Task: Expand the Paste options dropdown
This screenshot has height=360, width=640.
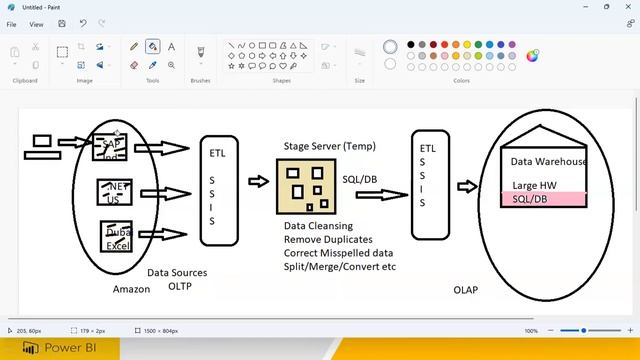Action: click(x=15, y=64)
